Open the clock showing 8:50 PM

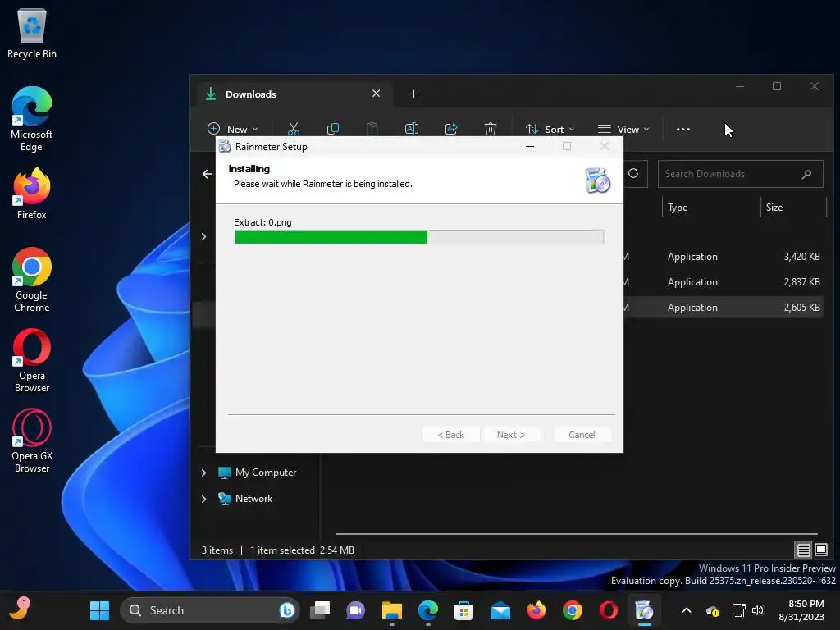pos(801,610)
